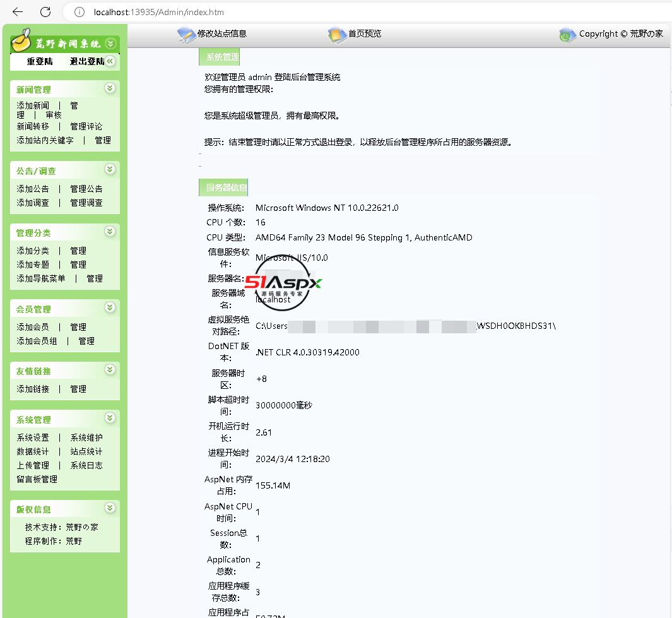Open 修改站点信息 link
This screenshot has height=618, width=672.
222,33
